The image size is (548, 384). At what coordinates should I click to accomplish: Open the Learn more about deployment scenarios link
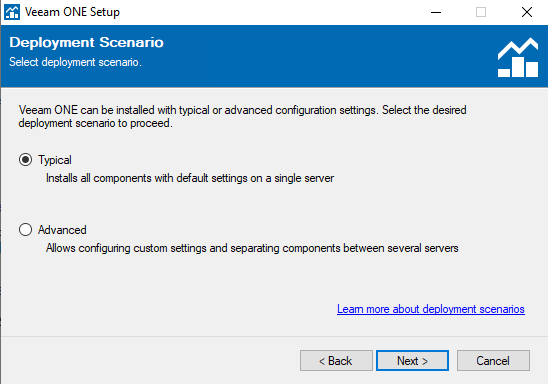(x=431, y=309)
